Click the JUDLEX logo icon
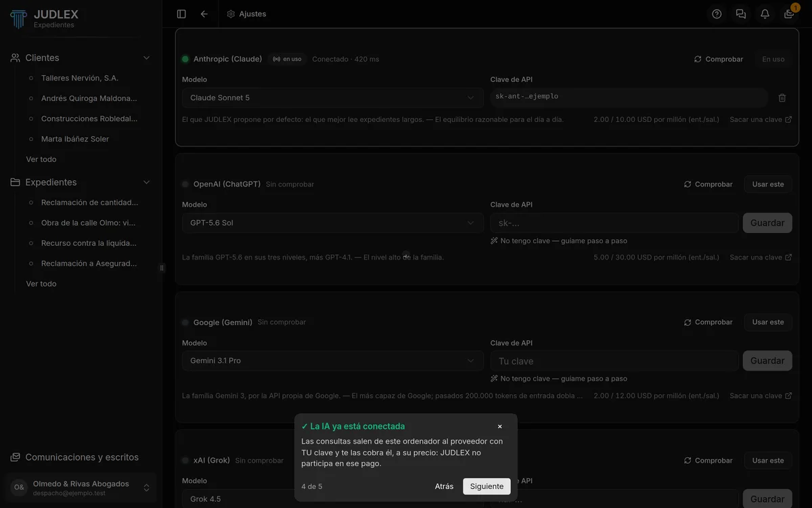 point(18,18)
